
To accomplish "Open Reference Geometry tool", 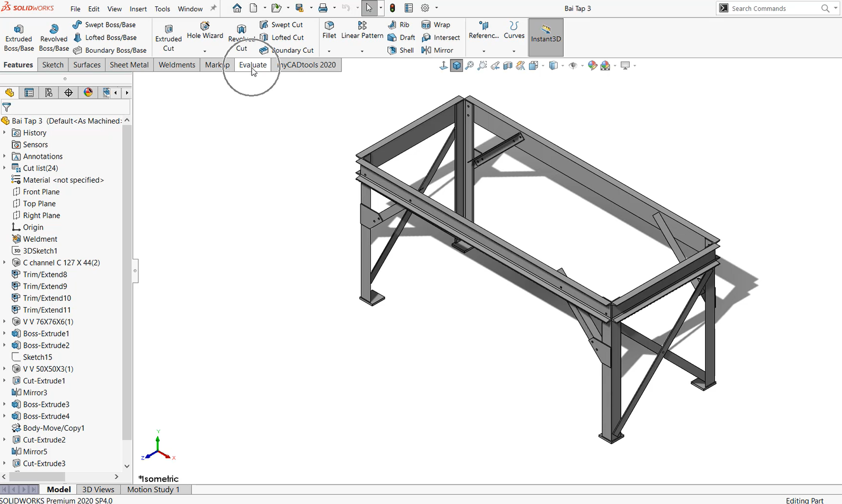I will (484, 30).
